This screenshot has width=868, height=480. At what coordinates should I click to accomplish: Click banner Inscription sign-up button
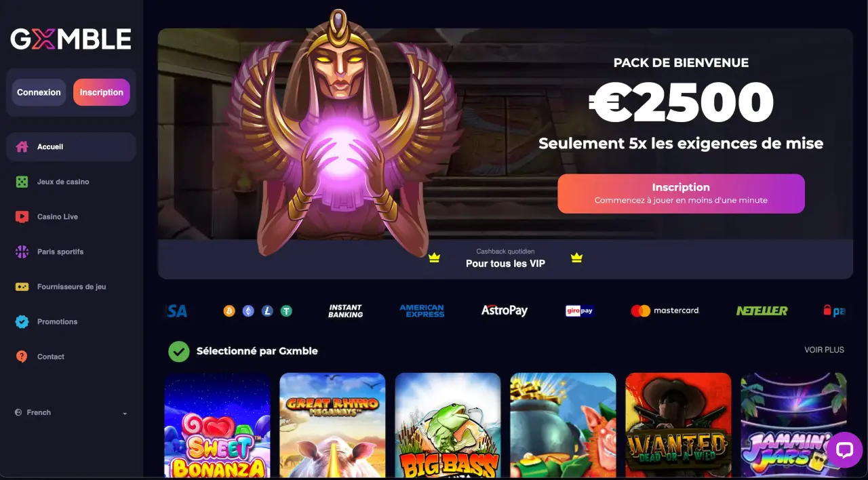click(681, 193)
